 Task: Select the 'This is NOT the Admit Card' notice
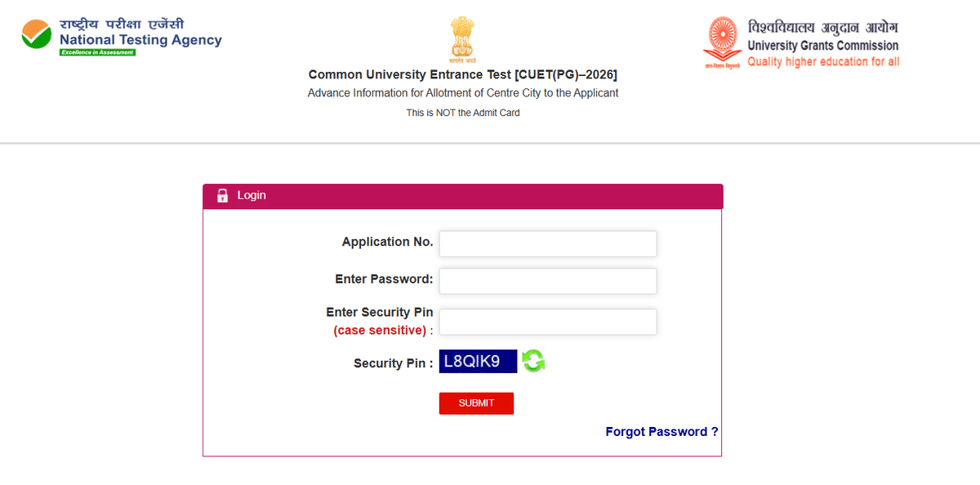point(462,113)
